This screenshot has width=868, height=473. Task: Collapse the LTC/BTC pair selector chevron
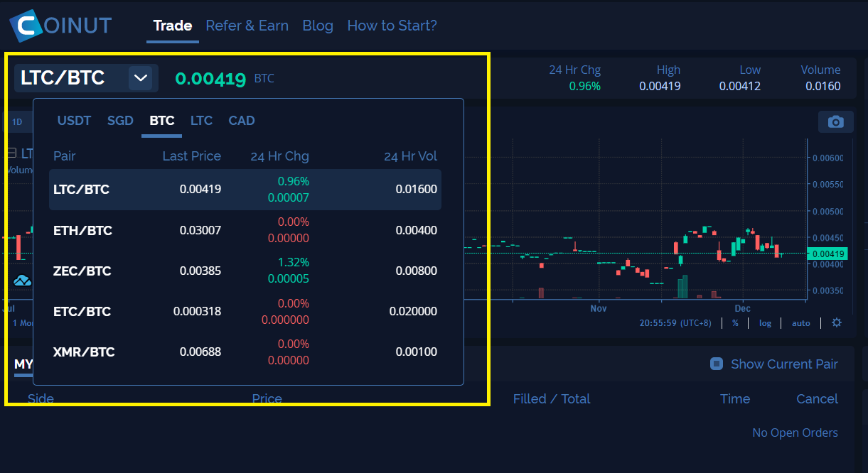141,77
